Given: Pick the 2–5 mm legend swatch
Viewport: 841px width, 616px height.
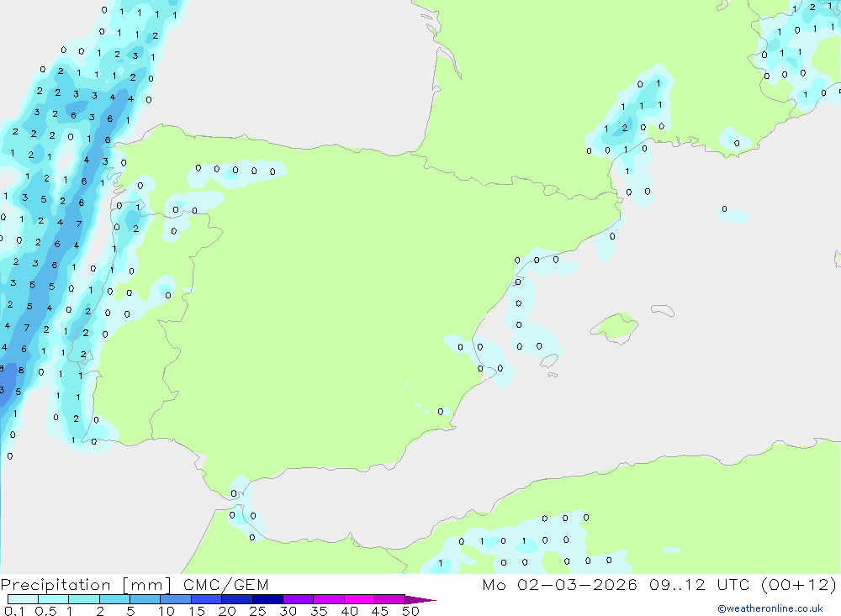Looking at the screenshot, I should pyautogui.click(x=114, y=599).
